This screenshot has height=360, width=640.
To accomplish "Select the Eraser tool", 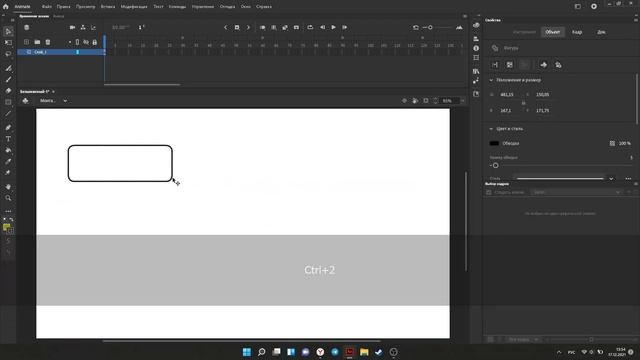I will coord(8,91).
